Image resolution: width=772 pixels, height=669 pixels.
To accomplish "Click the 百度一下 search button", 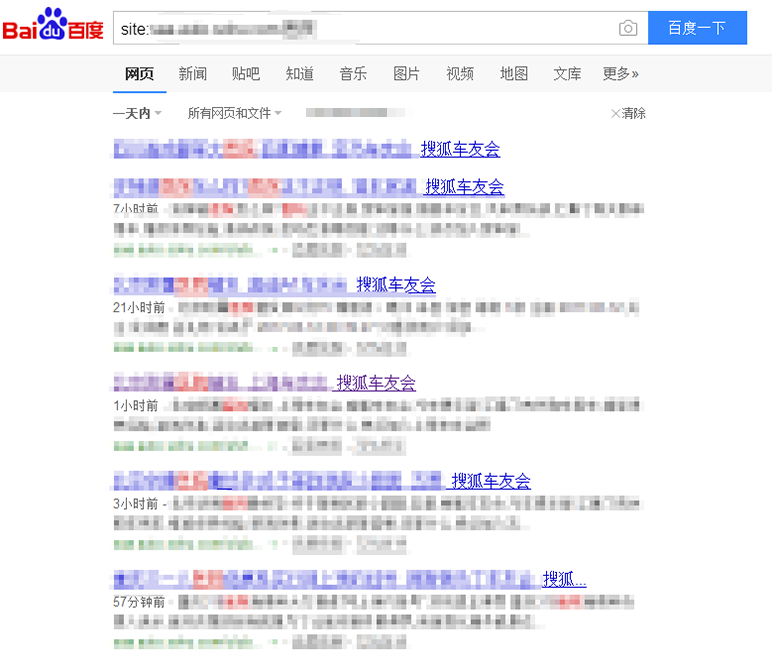I will tap(697, 28).
